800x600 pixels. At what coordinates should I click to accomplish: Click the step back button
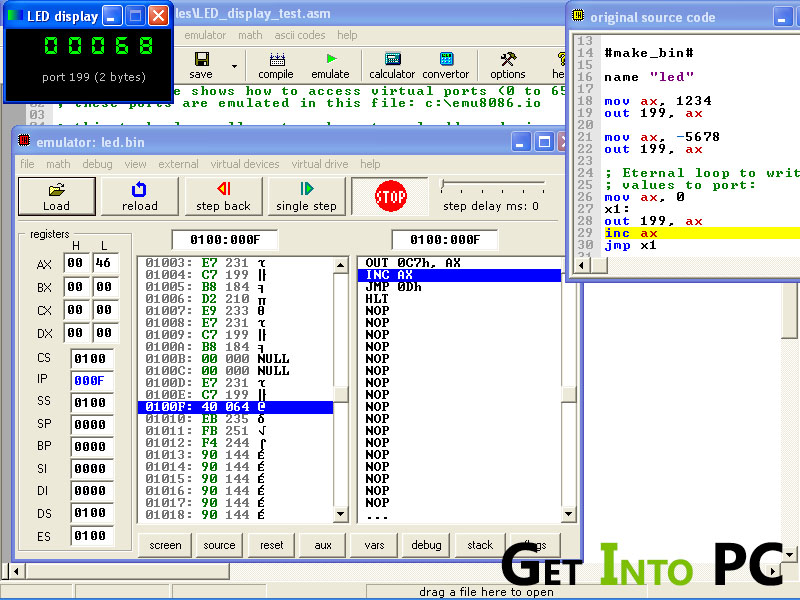pyautogui.click(x=223, y=196)
